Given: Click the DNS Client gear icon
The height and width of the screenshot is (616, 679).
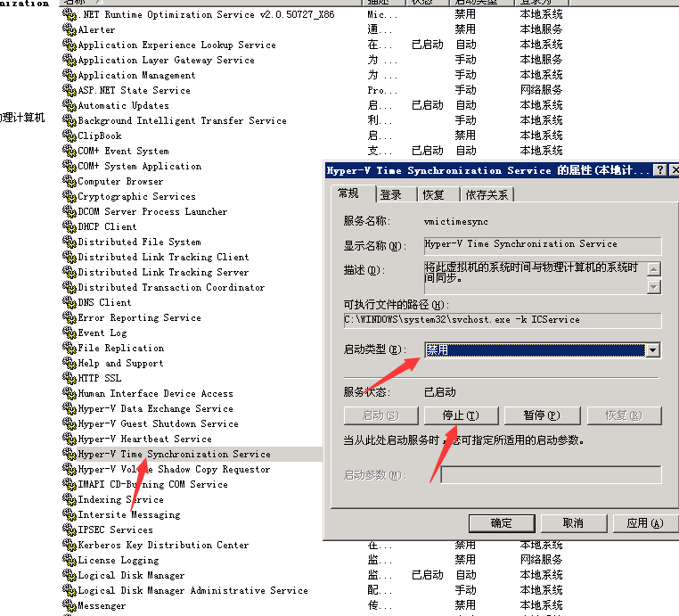Looking at the screenshot, I should click(x=70, y=302).
